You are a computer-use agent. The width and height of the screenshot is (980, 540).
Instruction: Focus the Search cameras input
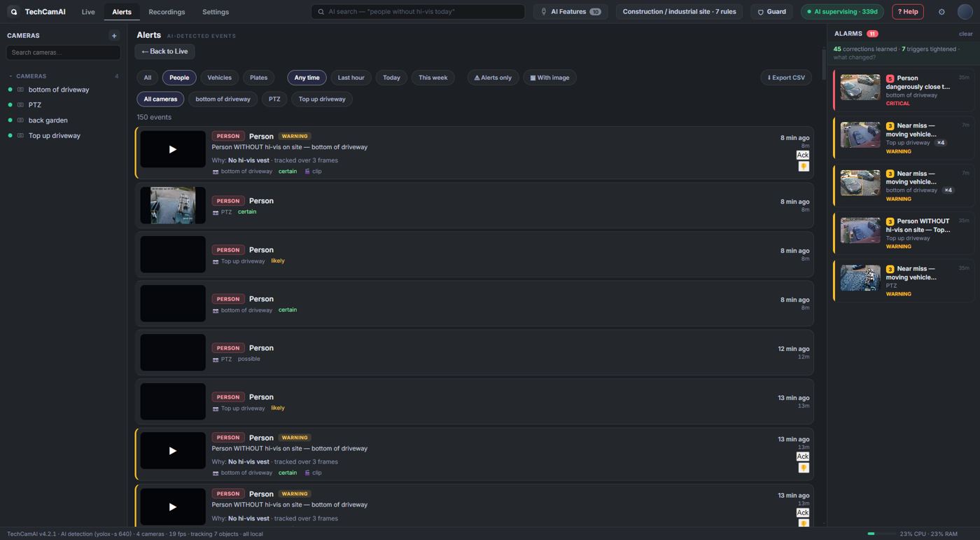[63, 53]
